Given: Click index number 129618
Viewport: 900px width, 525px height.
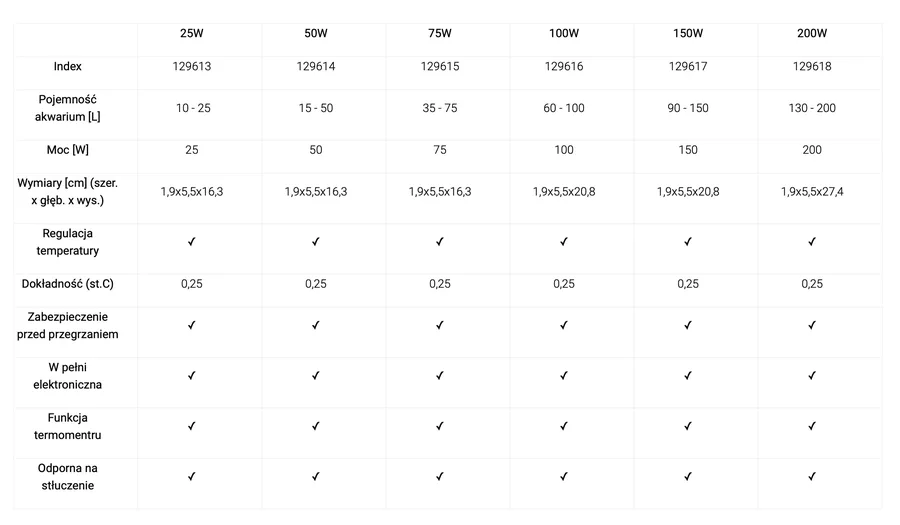Looking at the screenshot, I should [812, 67].
